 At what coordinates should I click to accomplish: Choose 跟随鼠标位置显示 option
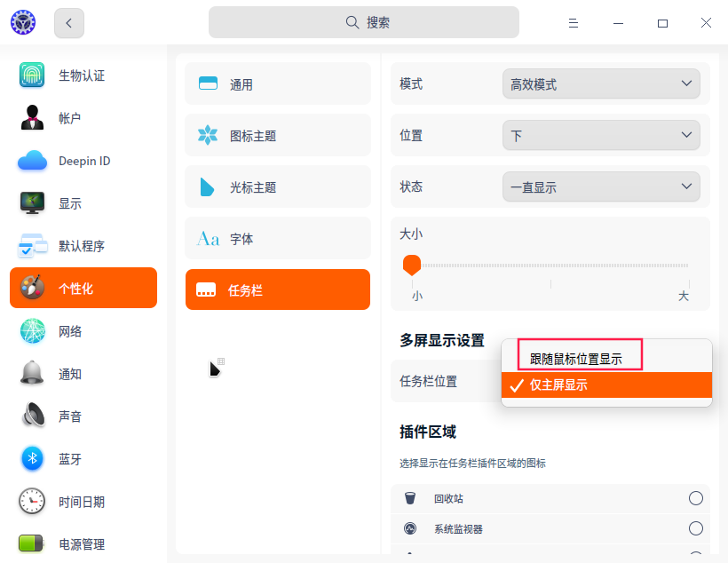pos(606,359)
